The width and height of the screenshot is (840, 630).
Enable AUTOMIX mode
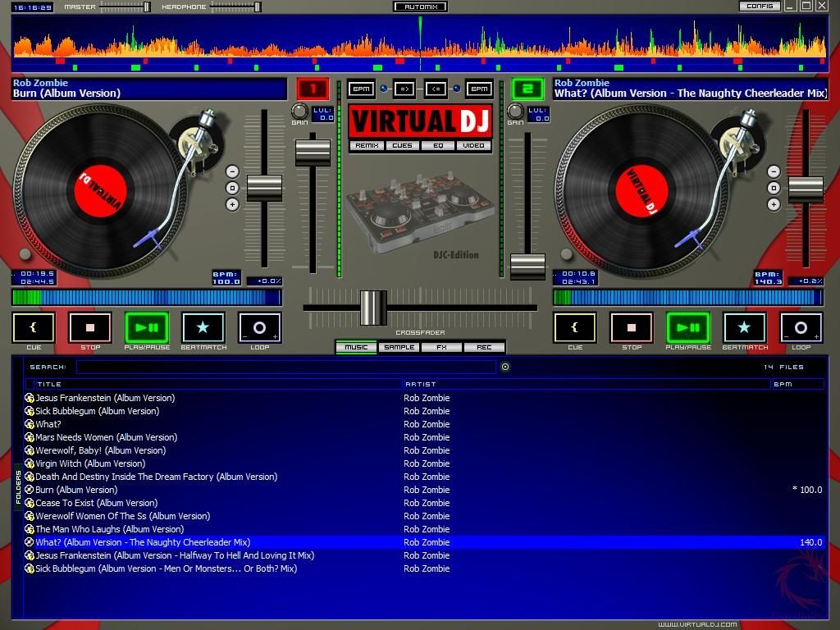point(421,7)
